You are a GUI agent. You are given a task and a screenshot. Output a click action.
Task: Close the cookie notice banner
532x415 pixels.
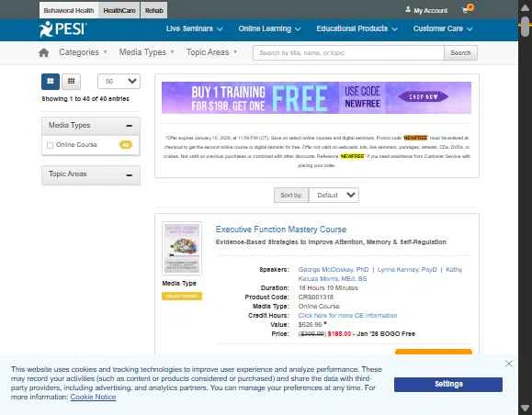coord(509,364)
